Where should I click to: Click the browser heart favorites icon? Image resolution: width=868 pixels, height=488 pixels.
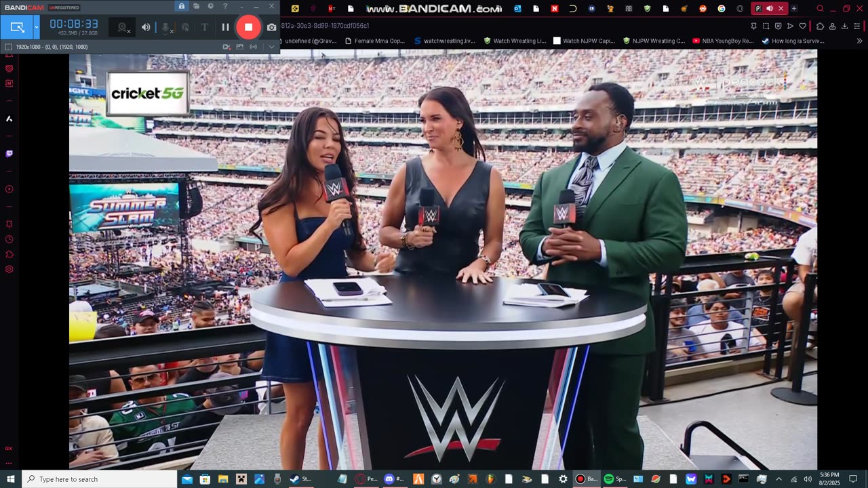coord(803,26)
